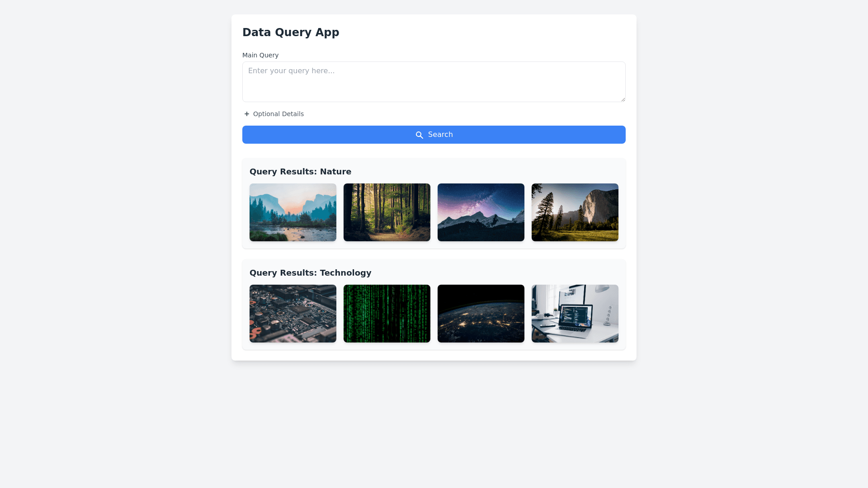Click the granite cliff meadow photo

(575, 212)
